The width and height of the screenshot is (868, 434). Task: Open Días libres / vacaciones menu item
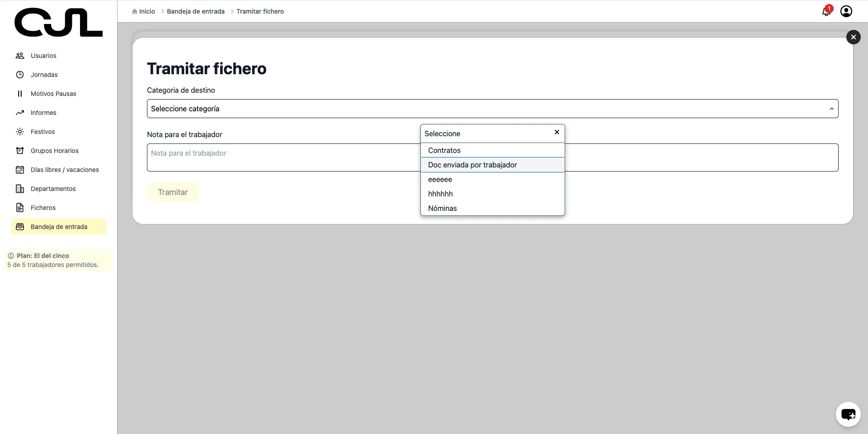[65, 170]
